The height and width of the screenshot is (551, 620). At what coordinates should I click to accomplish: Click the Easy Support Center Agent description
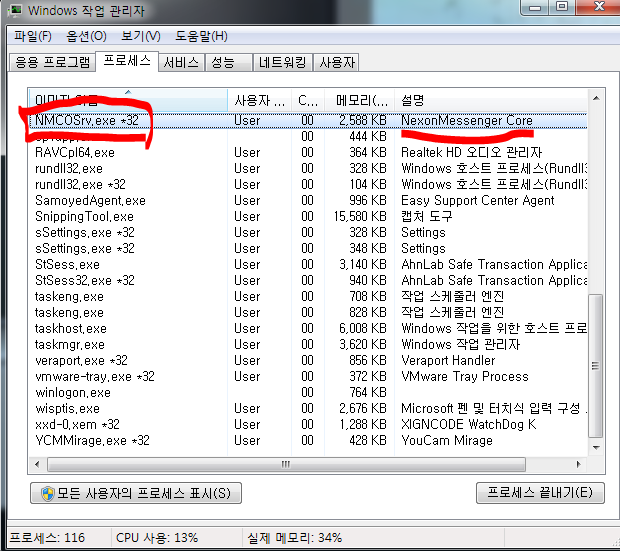478,201
